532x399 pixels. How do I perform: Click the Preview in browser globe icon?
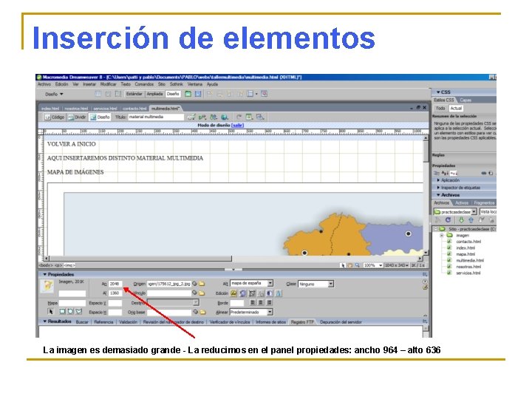click(225, 117)
